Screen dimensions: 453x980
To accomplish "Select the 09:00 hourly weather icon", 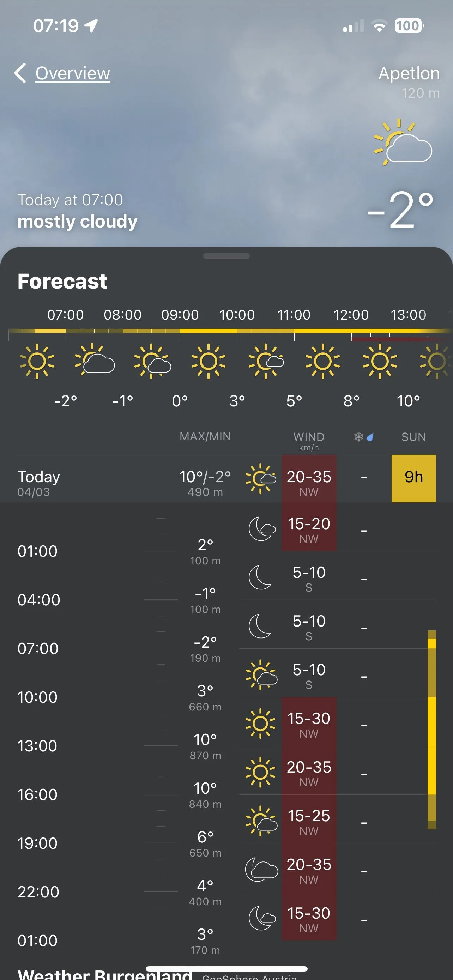I will (x=152, y=361).
